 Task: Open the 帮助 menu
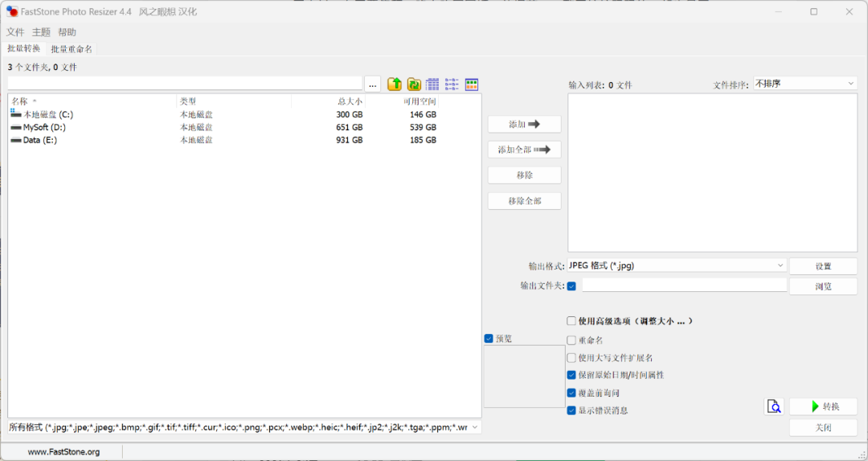pyautogui.click(x=67, y=32)
